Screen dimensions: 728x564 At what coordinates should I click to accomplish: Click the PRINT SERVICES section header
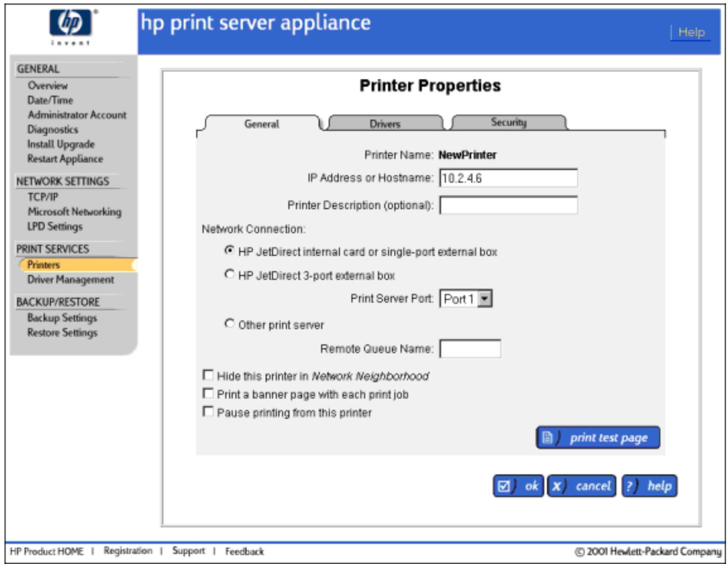click(x=53, y=249)
